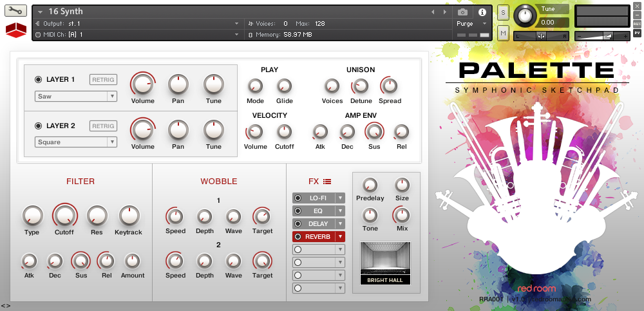This screenshot has height=311, width=644.
Task: Click the header Tune knob
Action: 525,15
